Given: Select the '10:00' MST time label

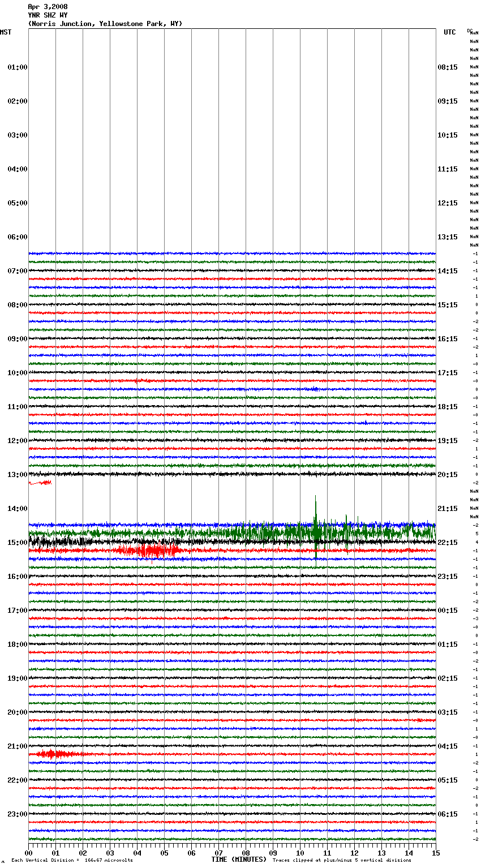Looking at the screenshot, I should pos(18,373).
